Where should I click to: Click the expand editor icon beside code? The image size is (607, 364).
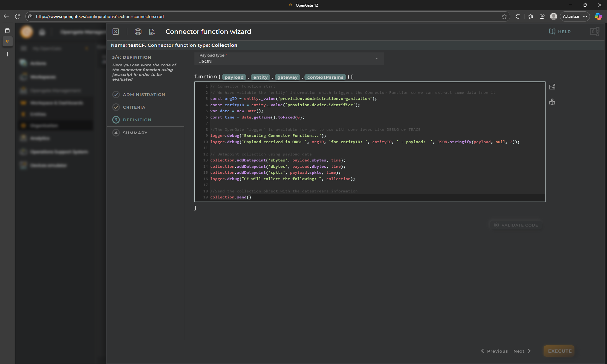(x=552, y=87)
